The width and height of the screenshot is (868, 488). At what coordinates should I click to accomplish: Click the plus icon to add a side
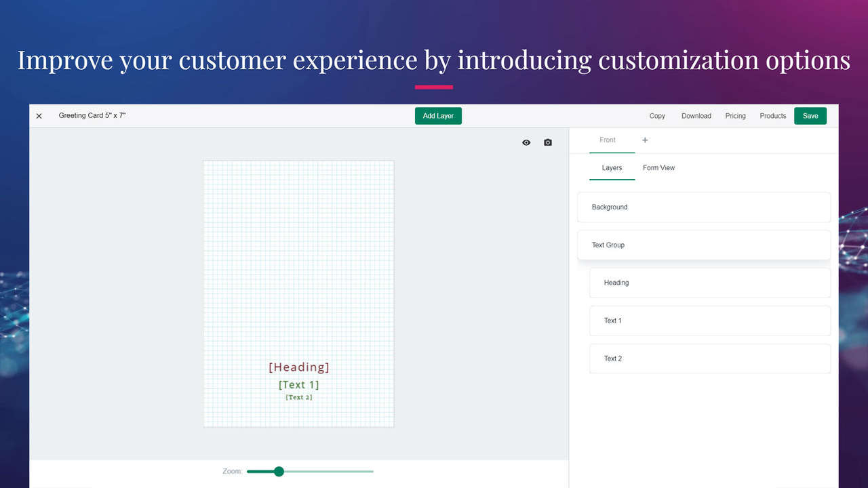point(645,140)
